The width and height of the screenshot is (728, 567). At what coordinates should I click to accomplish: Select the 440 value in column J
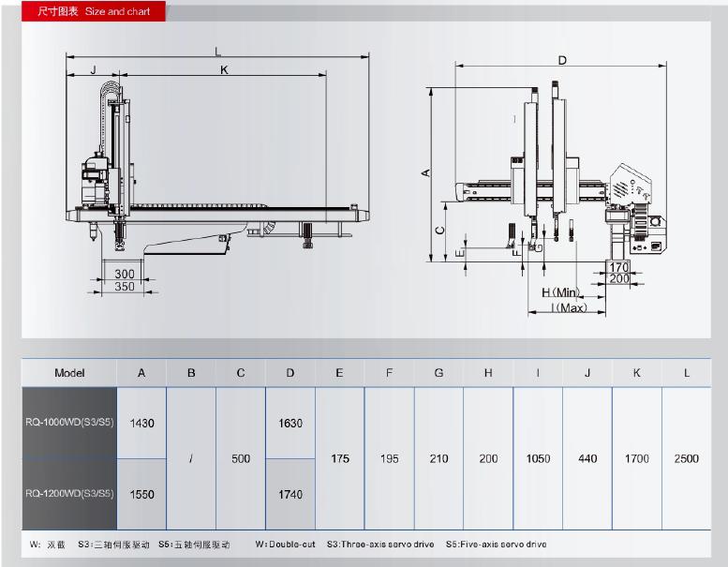tap(587, 458)
